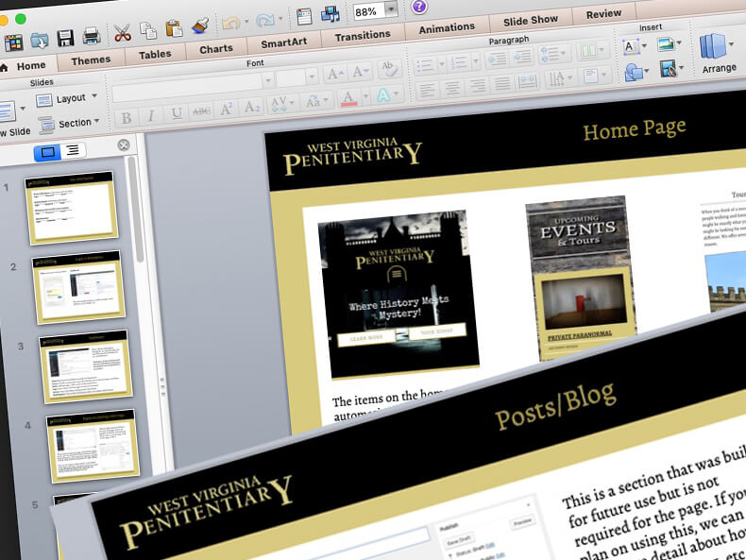This screenshot has height=560, width=746.
Task: Click the Print icon in toolbar
Action: pyautogui.click(x=92, y=37)
